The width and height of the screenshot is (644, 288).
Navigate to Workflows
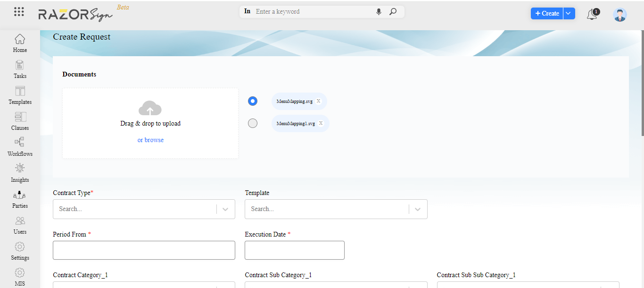click(x=19, y=146)
